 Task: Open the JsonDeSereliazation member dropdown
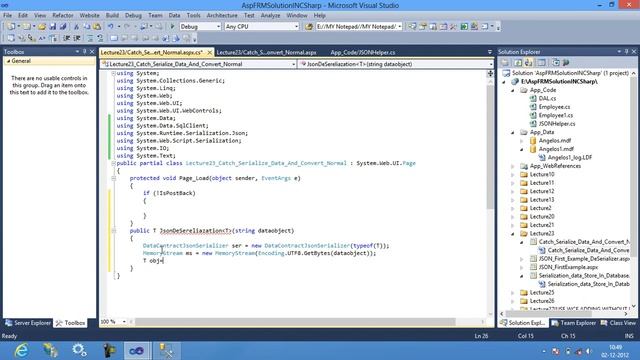click(490, 64)
